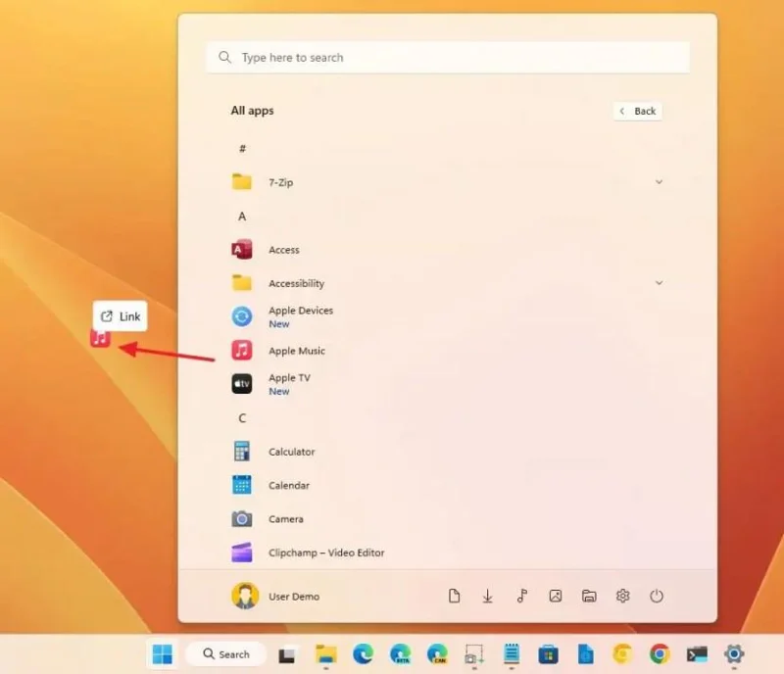Open File Explorer from the taskbar
Viewport: 784px width, 674px height.
[x=326, y=654]
